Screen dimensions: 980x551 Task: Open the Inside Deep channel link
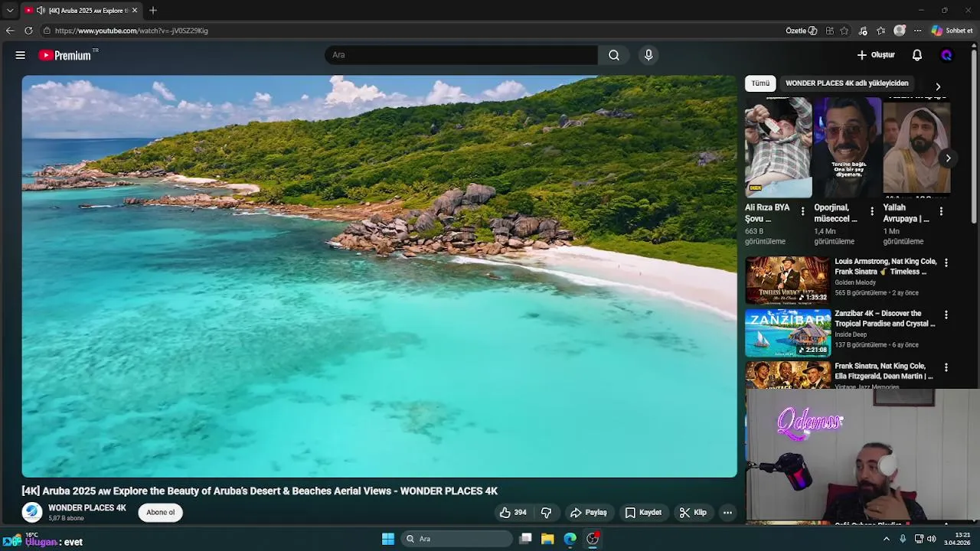[x=851, y=334]
